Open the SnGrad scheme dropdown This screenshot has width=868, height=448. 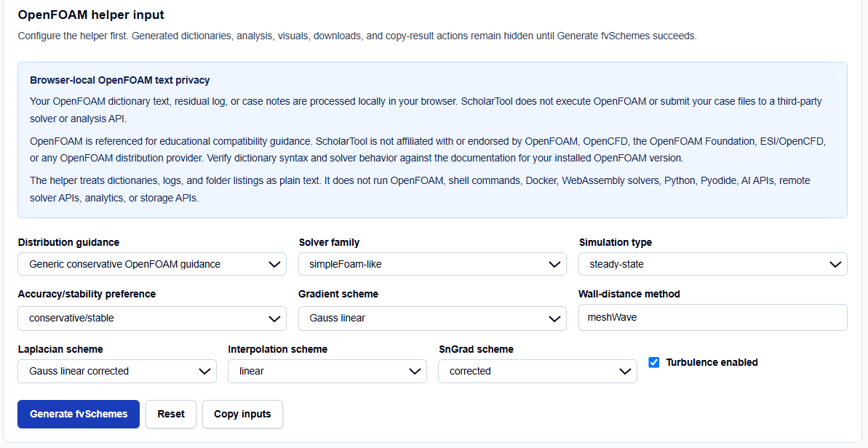click(x=538, y=371)
